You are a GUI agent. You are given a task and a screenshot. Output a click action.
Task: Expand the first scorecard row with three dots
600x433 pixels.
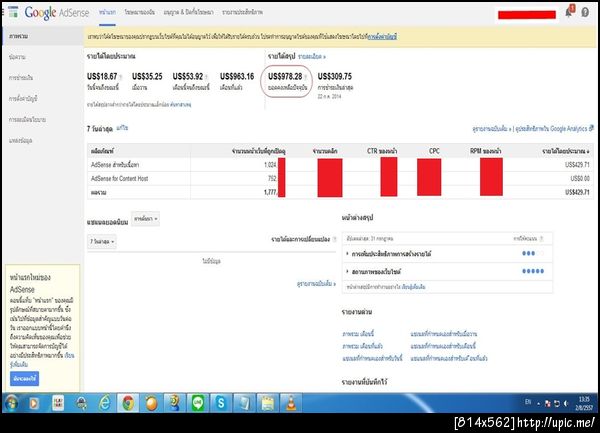point(447,254)
